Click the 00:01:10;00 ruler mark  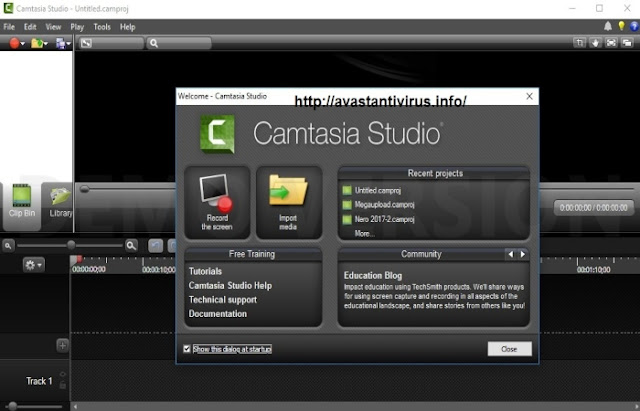[593, 270]
